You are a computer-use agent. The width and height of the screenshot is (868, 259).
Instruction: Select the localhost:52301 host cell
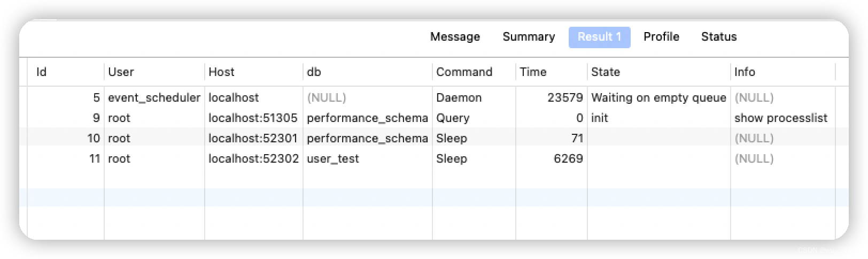pyautogui.click(x=253, y=138)
